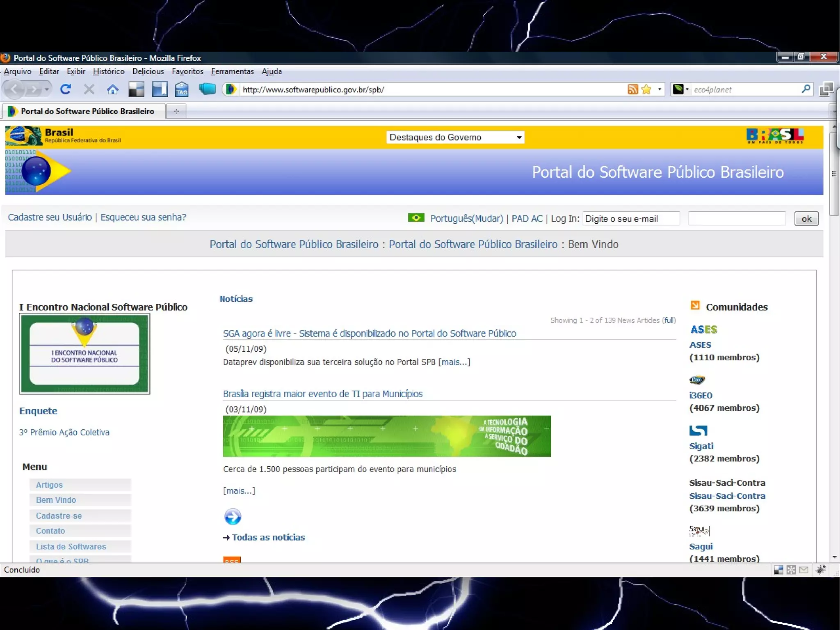The image size is (840, 630).
Task: Open the address bar history dropdown arrow
Action: [660, 89]
